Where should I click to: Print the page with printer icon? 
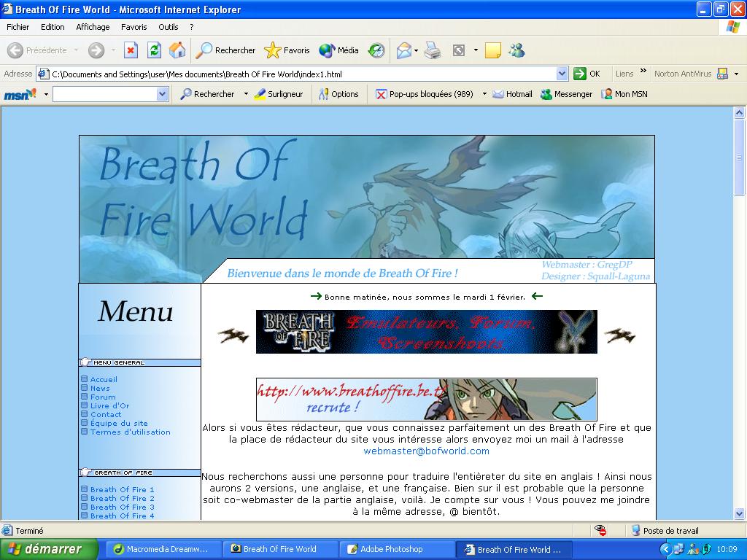[433, 50]
